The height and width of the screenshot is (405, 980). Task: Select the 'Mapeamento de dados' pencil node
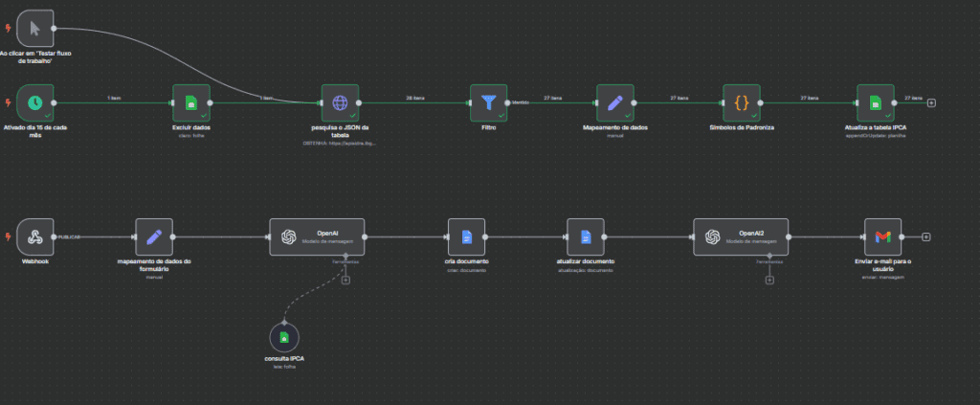(615, 102)
